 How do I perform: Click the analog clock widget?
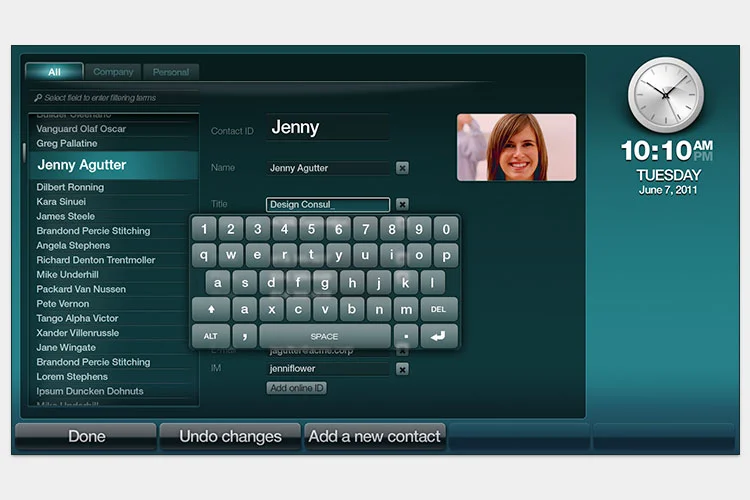(x=665, y=95)
